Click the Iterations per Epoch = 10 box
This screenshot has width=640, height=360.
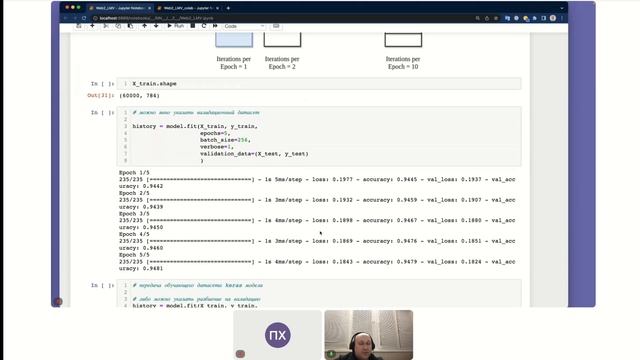click(x=403, y=40)
